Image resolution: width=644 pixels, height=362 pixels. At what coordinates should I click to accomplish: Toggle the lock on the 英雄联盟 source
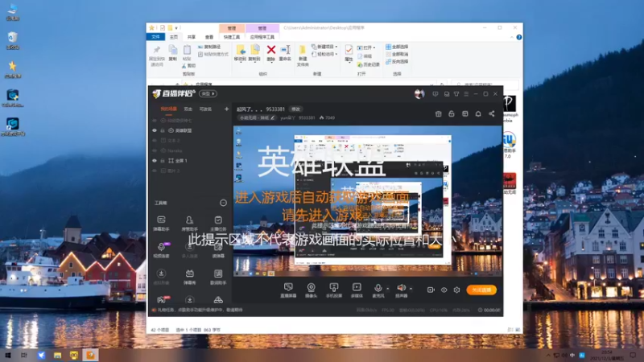coord(163,130)
